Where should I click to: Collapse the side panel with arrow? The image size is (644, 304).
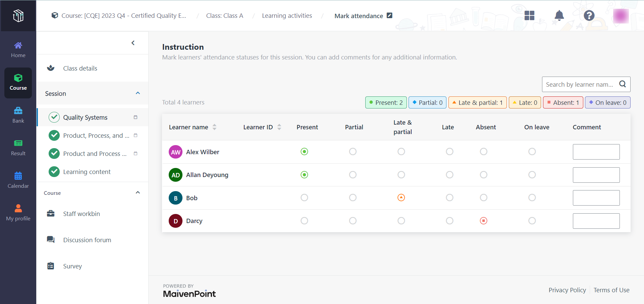tap(133, 43)
